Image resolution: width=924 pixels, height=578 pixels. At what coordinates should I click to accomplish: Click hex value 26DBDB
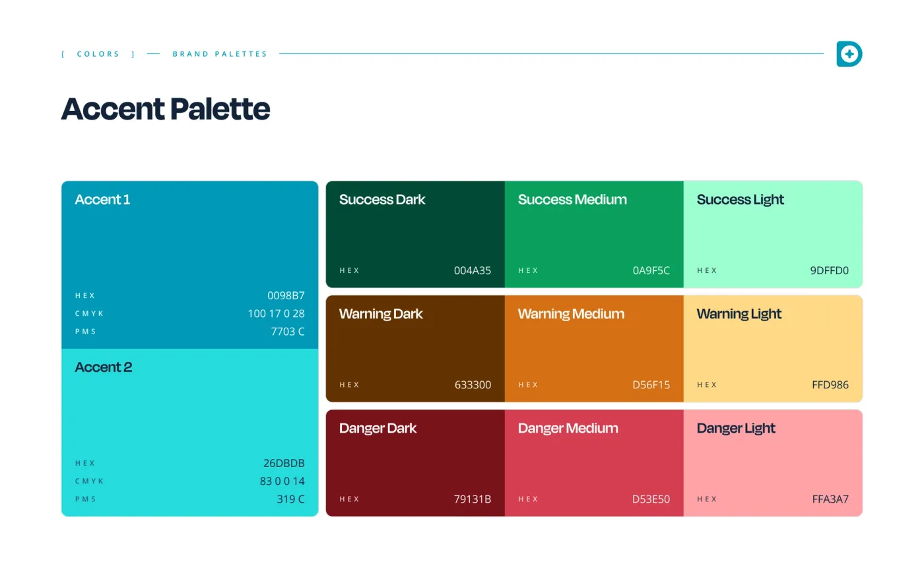coord(284,463)
